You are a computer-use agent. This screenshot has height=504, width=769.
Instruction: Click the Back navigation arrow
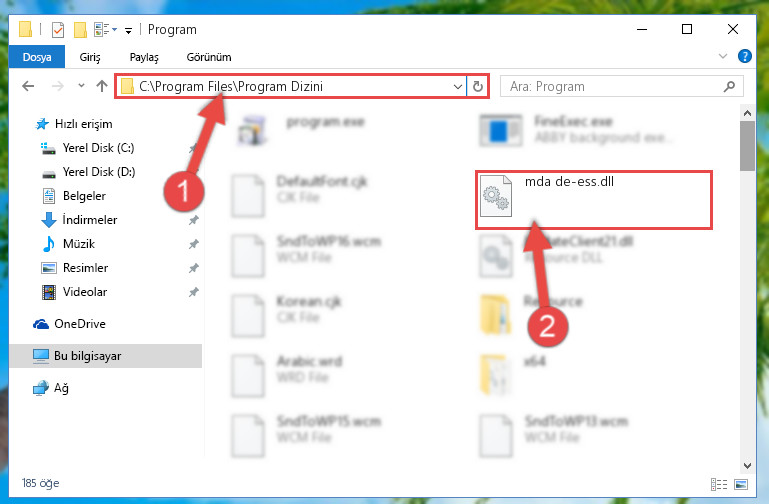click(28, 86)
